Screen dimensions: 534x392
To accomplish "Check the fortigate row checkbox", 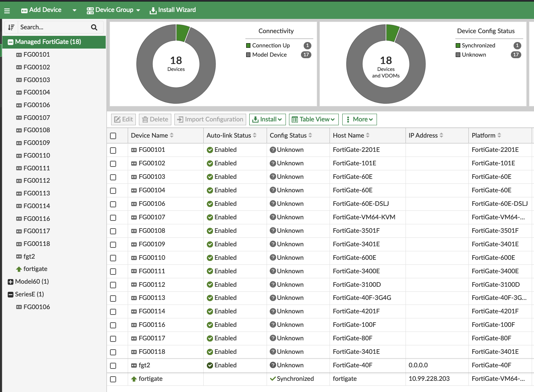I will coord(113,379).
